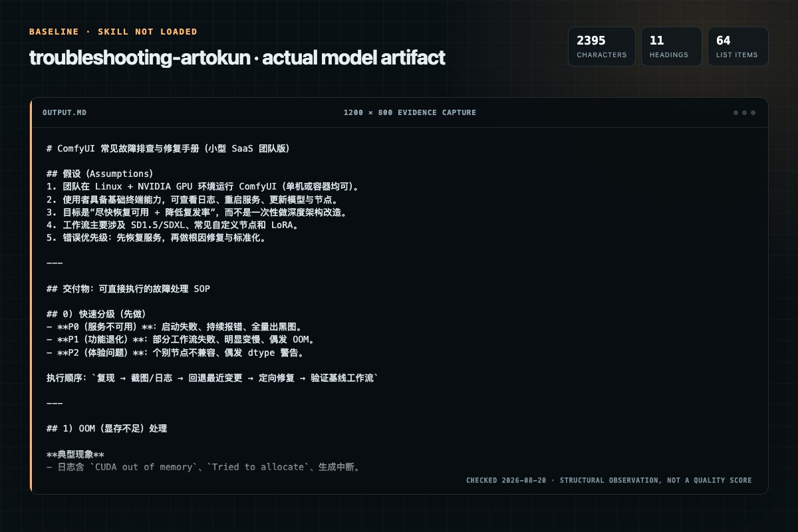Click the '## 0) 快速分级（先做）' heading
Screen dimensions: 798x532
tap(96, 314)
